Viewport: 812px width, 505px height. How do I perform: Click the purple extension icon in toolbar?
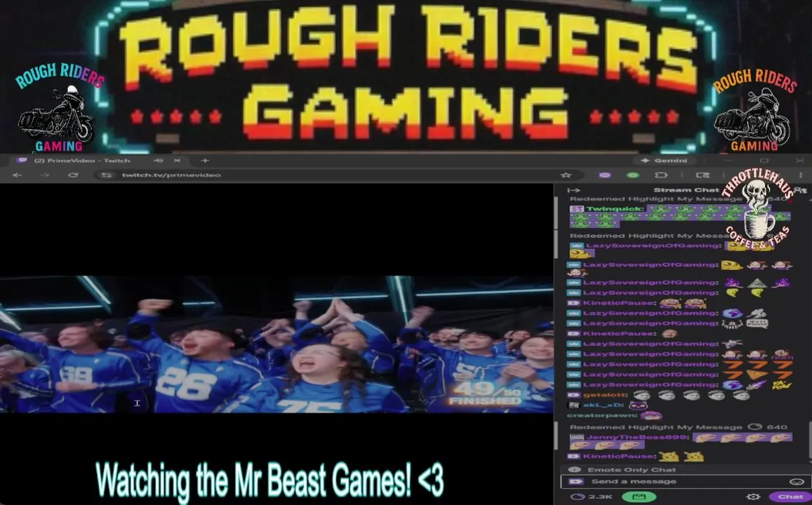click(604, 175)
